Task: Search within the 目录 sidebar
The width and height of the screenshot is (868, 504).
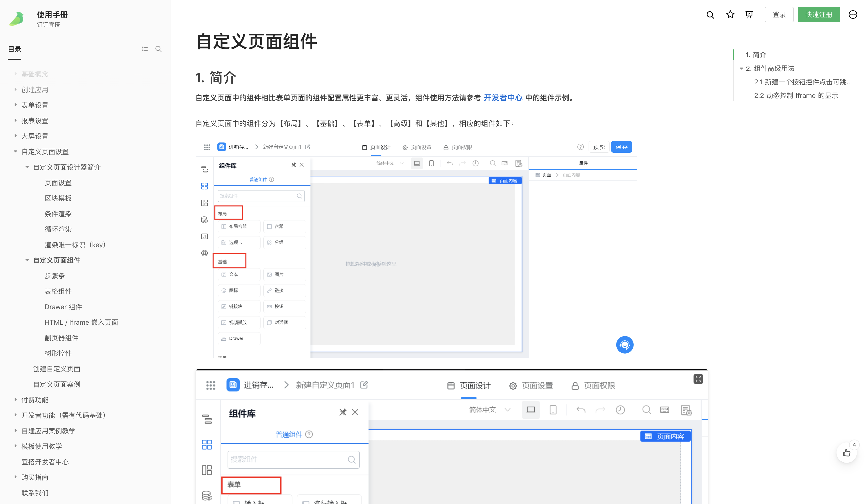Action: (x=158, y=49)
